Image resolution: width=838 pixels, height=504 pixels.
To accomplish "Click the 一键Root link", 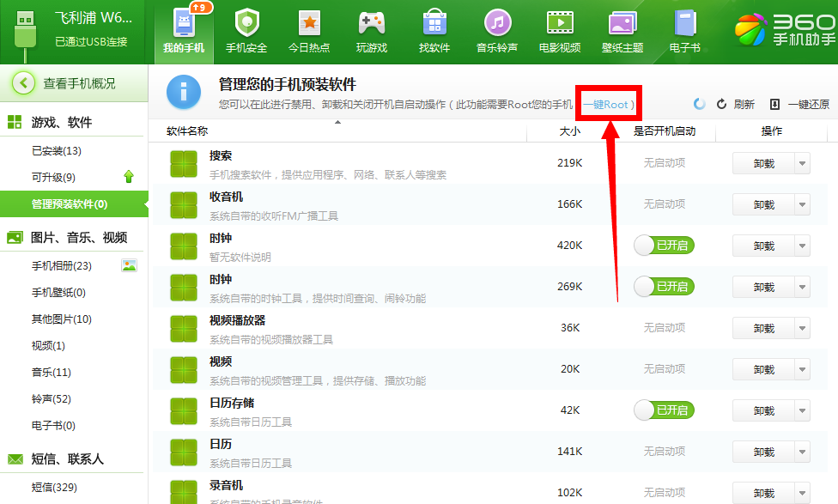I will tap(608, 102).
